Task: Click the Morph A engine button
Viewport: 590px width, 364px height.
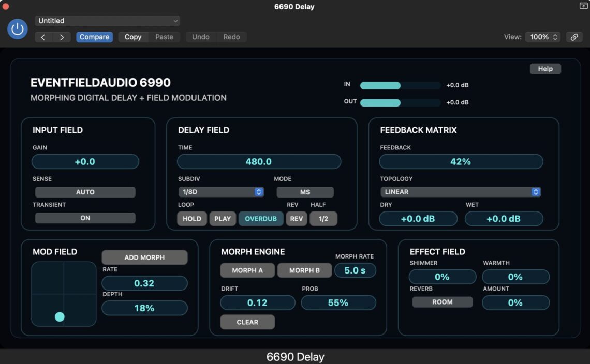Action: pos(247,270)
